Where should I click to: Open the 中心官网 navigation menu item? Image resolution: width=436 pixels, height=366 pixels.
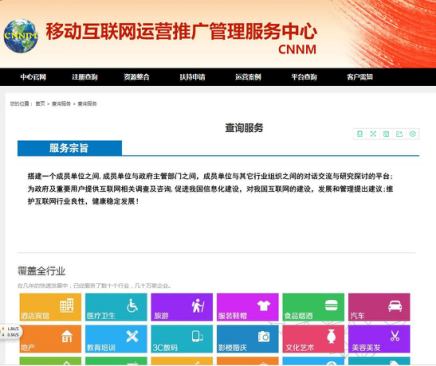pyautogui.click(x=33, y=77)
